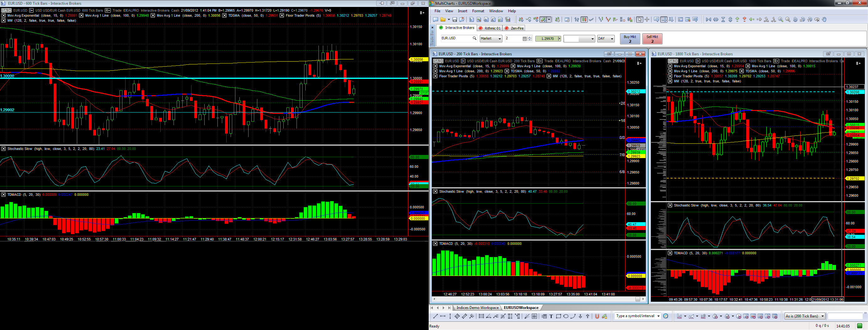
Task: Toggle Mov Avg Exponential checkbox in 600 Tick chart
Action: click(3, 15)
